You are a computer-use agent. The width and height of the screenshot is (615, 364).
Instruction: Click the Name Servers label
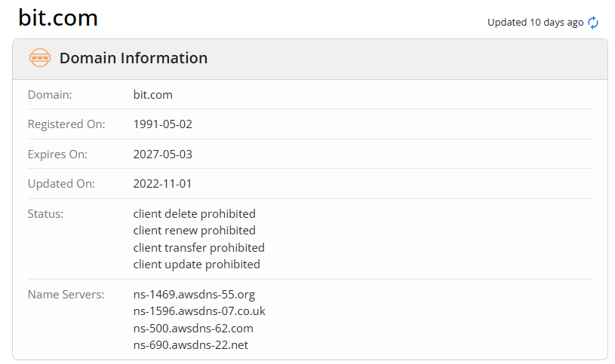click(66, 295)
